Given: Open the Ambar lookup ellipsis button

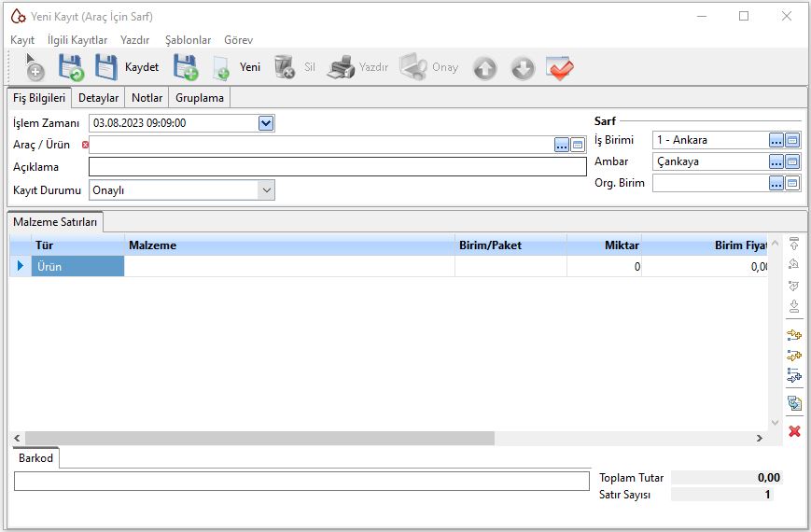Looking at the screenshot, I should pyautogui.click(x=776, y=161).
